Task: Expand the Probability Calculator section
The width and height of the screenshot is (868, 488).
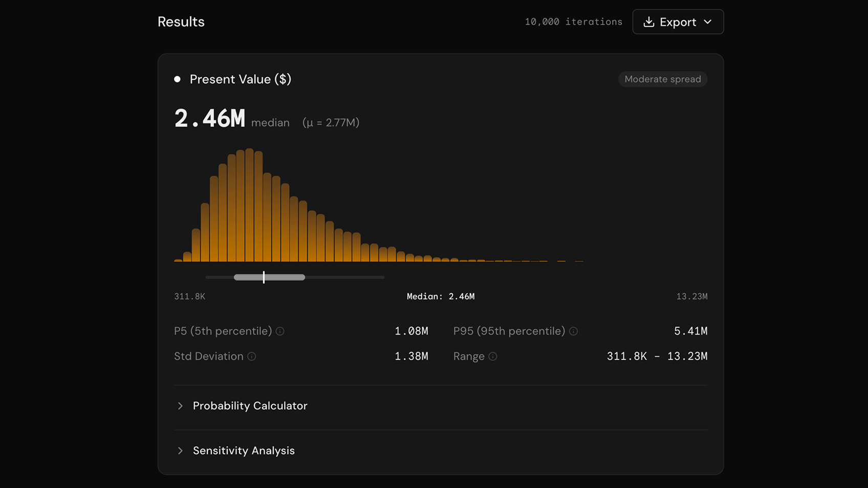Action: pos(250,406)
